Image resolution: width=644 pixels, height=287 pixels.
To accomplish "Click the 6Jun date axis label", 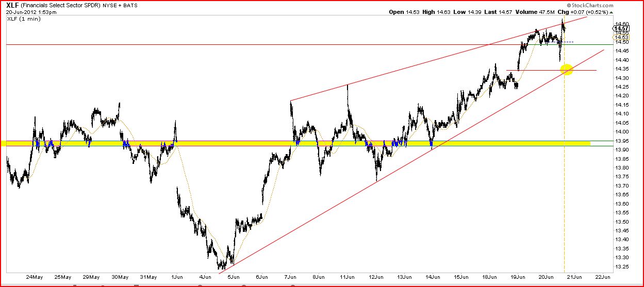I will pyautogui.click(x=263, y=276).
